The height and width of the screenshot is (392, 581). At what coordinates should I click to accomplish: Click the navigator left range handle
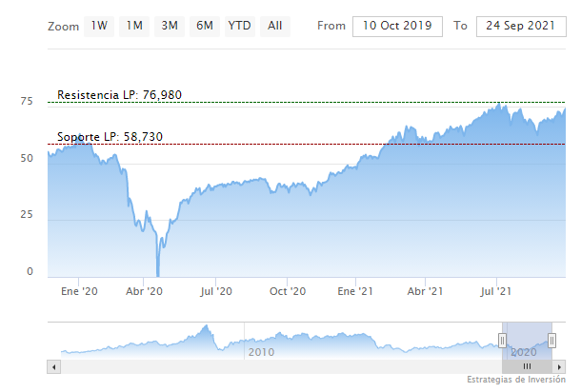(502, 341)
